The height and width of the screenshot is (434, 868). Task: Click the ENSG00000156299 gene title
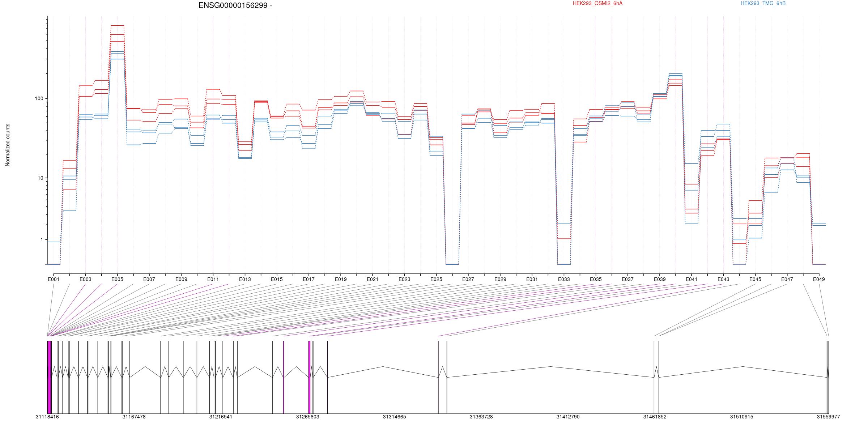pyautogui.click(x=235, y=5)
